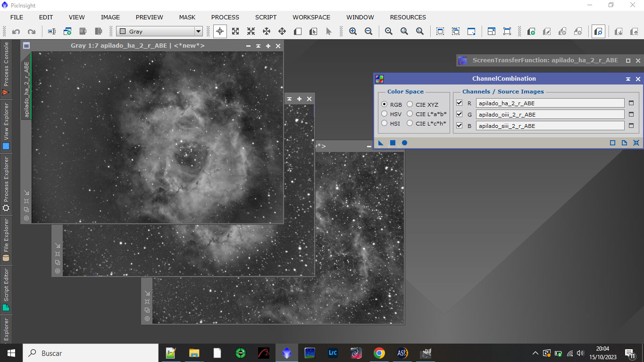
Task: Open the MASK menu
Action: (x=187, y=17)
